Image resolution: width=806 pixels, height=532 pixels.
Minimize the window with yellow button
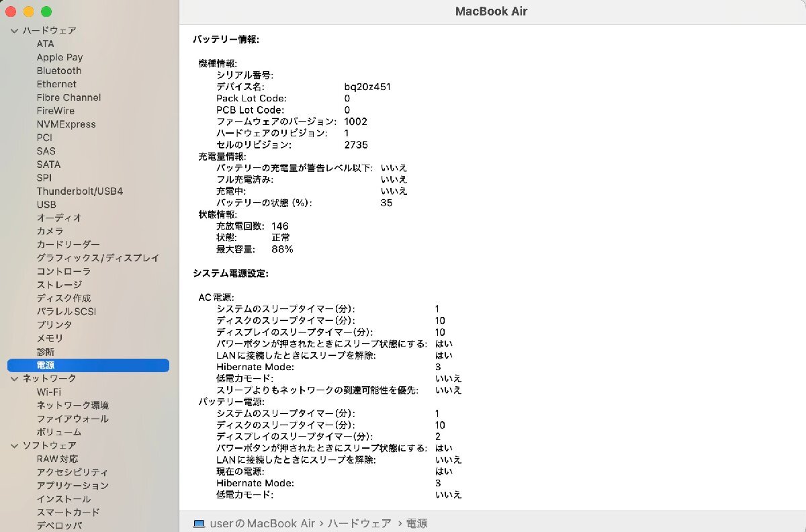(x=28, y=11)
